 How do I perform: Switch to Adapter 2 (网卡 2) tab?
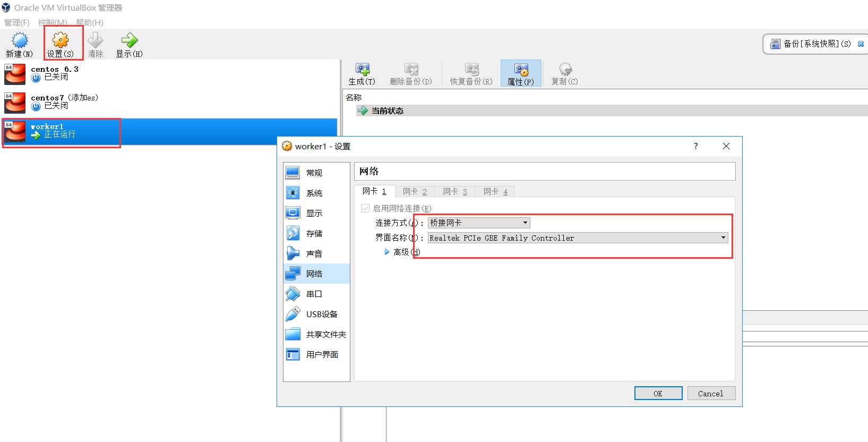415,192
